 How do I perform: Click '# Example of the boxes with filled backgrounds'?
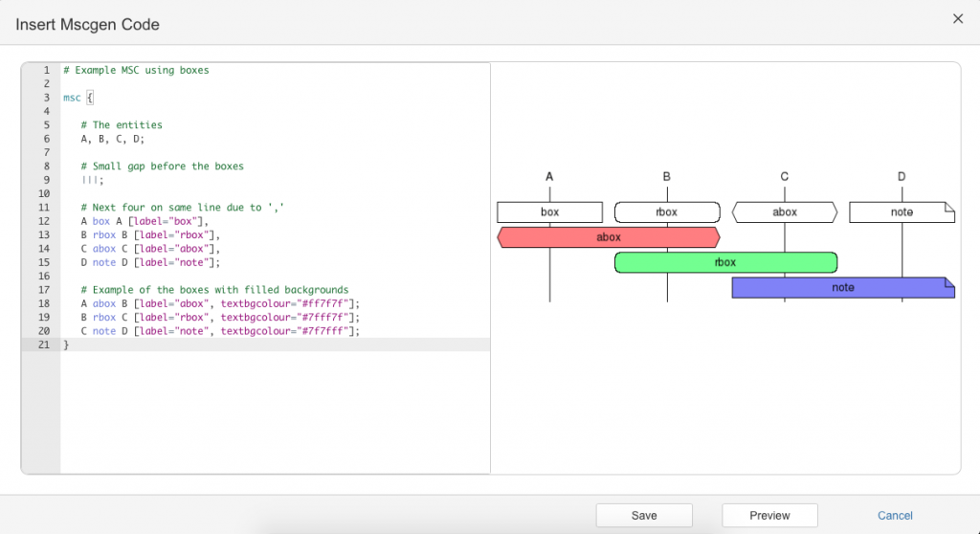[214, 290]
